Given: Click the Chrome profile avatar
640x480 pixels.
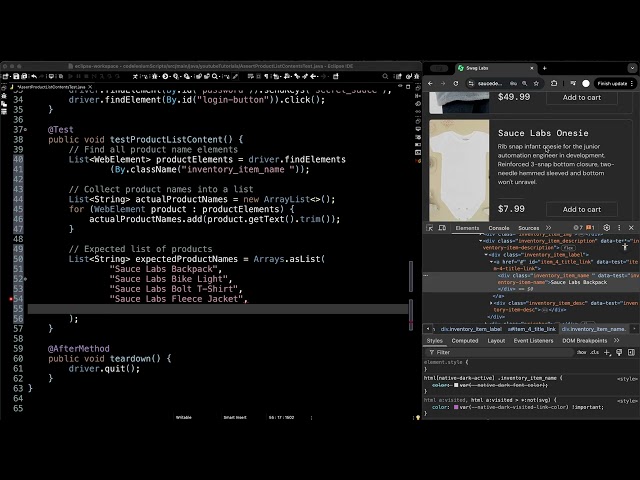Looking at the screenshot, I should point(586,83).
